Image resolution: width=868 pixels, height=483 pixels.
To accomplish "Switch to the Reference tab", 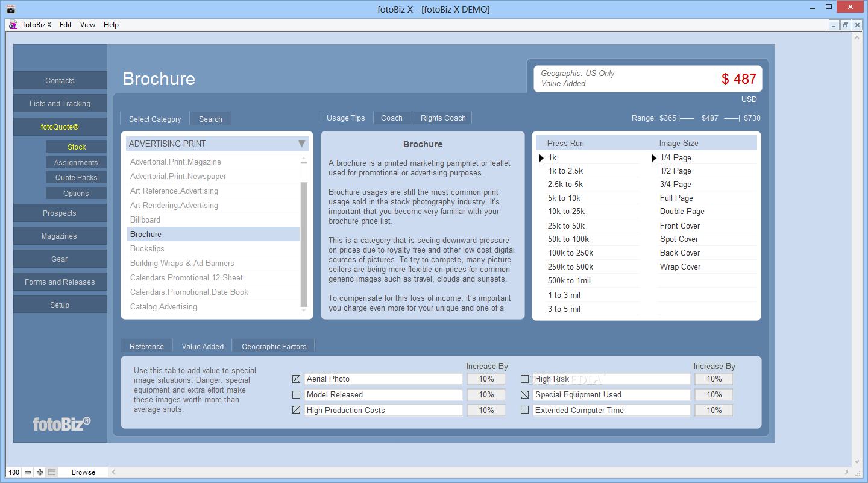I will (146, 346).
